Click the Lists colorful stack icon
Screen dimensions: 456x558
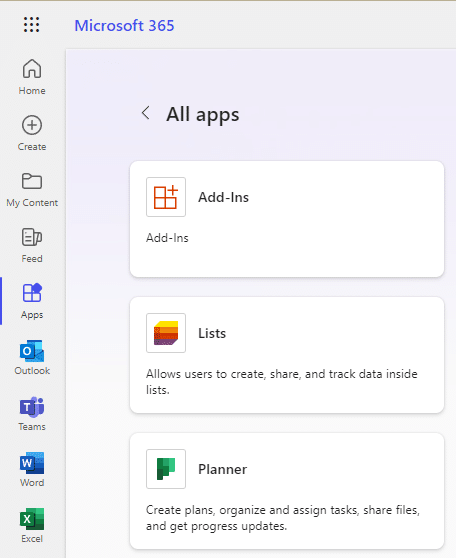(166, 333)
